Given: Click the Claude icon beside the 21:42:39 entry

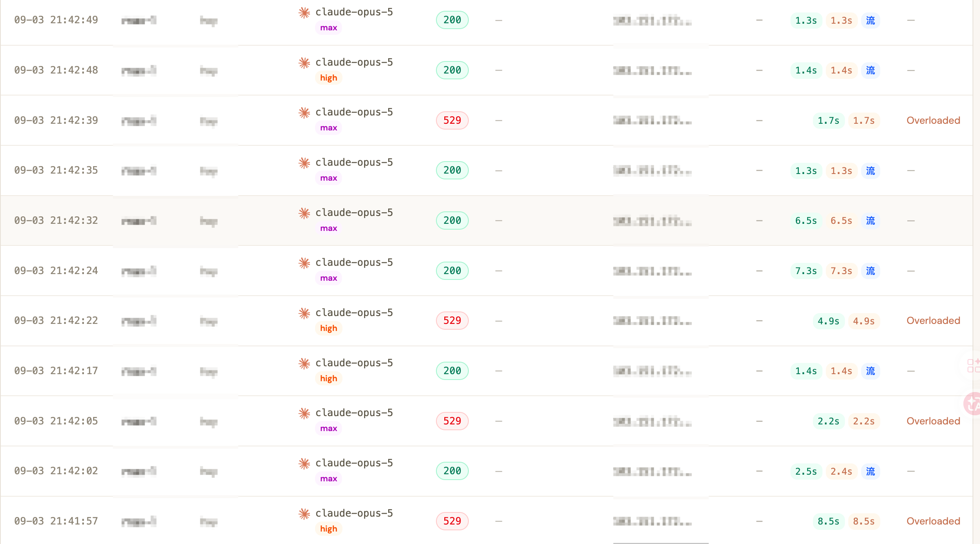Looking at the screenshot, I should [304, 113].
